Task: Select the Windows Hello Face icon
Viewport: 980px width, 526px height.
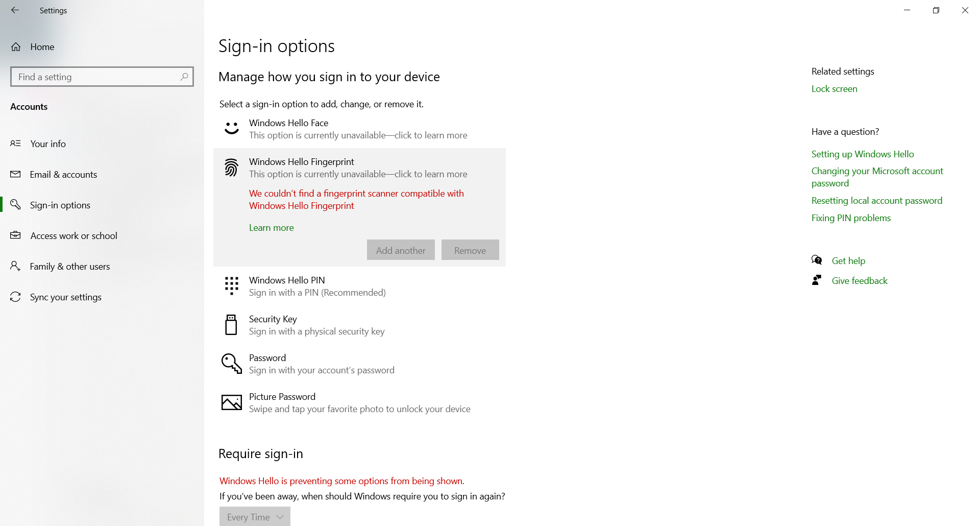Action: pos(231,129)
